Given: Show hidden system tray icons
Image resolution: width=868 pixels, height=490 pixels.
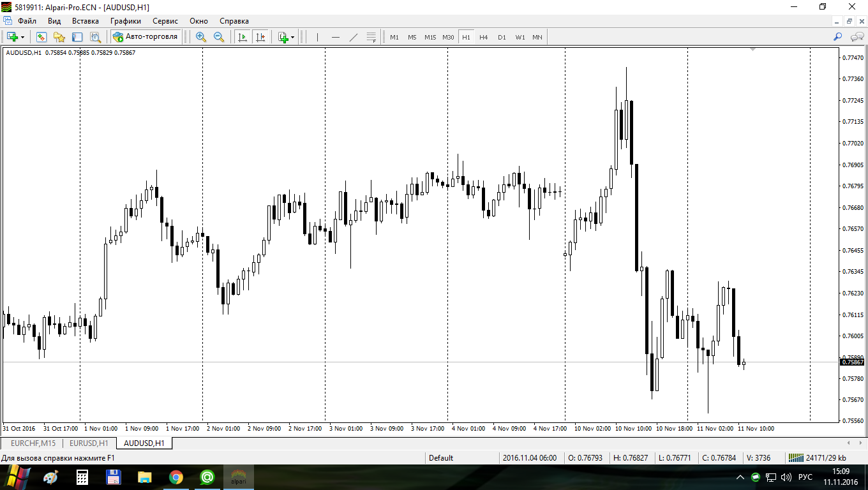Looking at the screenshot, I should click(x=740, y=477).
